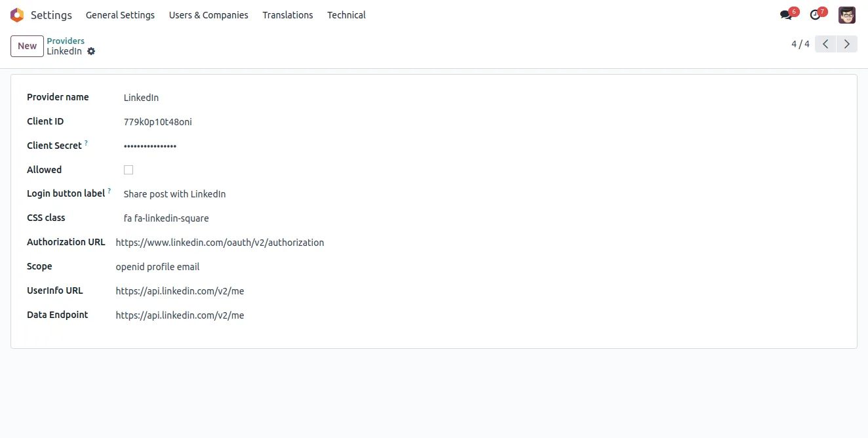This screenshot has height=438, width=868.
Task: Open the General Settings menu
Action: pyautogui.click(x=120, y=15)
